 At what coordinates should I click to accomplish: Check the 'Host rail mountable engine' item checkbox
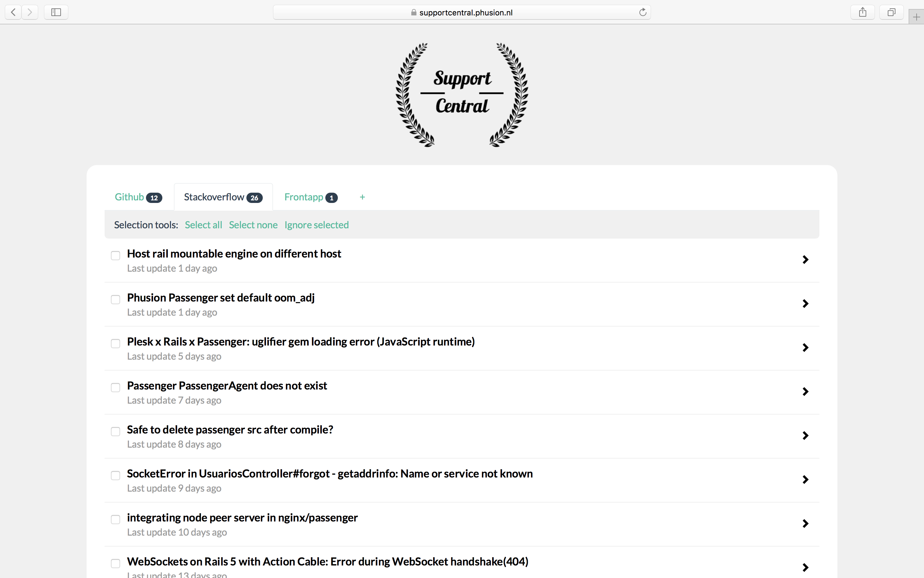point(115,255)
